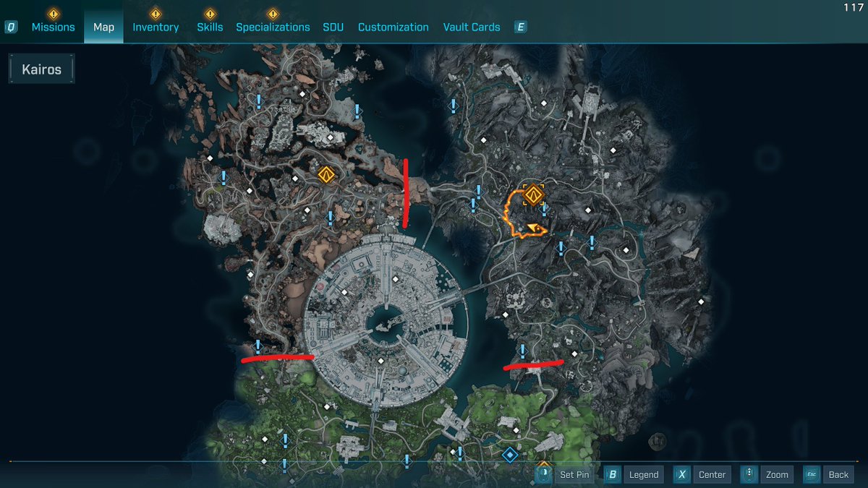868x488 pixels.
Task: Open the Vault Cards tab
Action: [472, 27]
